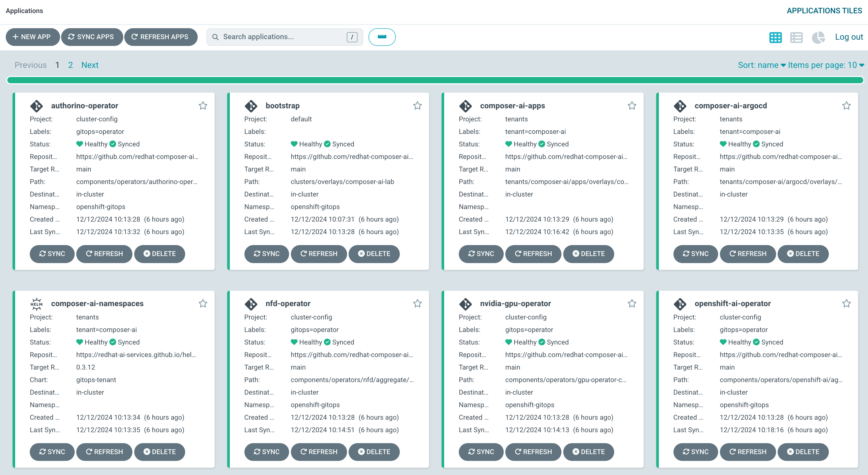
Task: Create a new app with NEW APP
Action: tap(33, 37)
